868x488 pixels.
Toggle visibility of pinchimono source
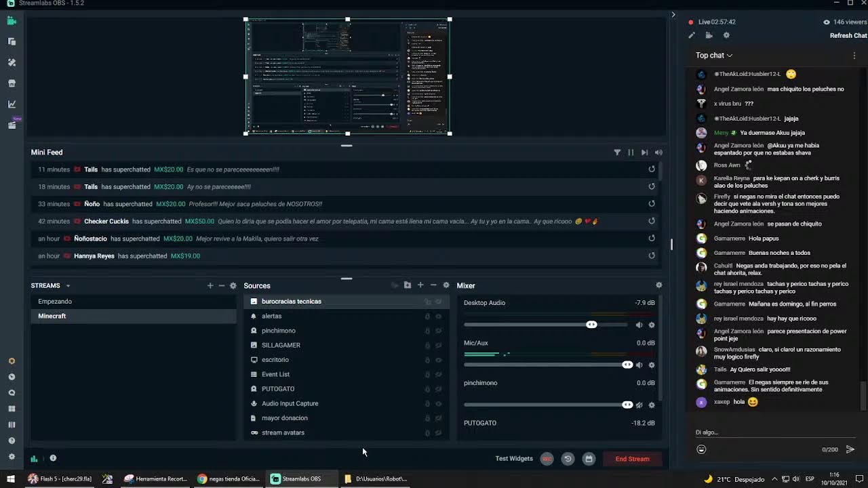pyautogui.click(x=439, y=331)
